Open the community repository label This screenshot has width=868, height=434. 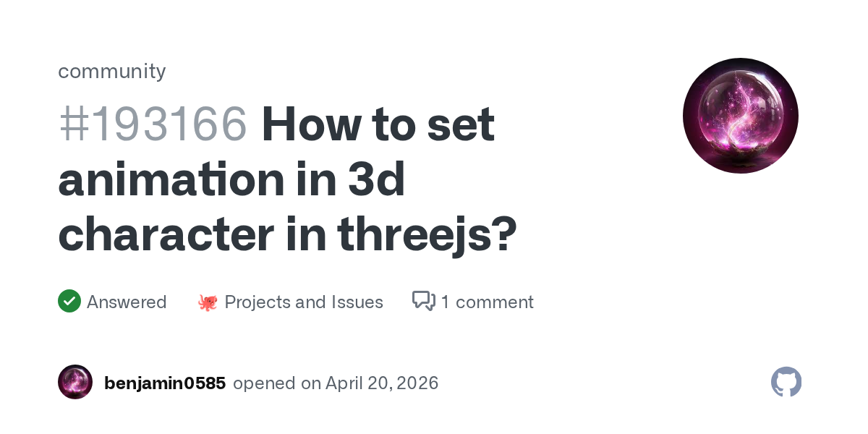tap(112, 71)
